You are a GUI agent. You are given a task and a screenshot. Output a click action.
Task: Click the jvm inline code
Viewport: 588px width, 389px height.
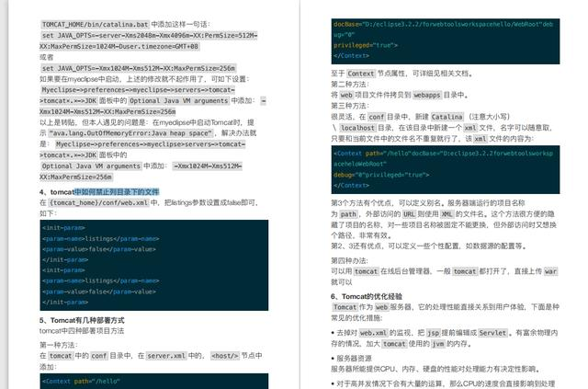point(437,344)
